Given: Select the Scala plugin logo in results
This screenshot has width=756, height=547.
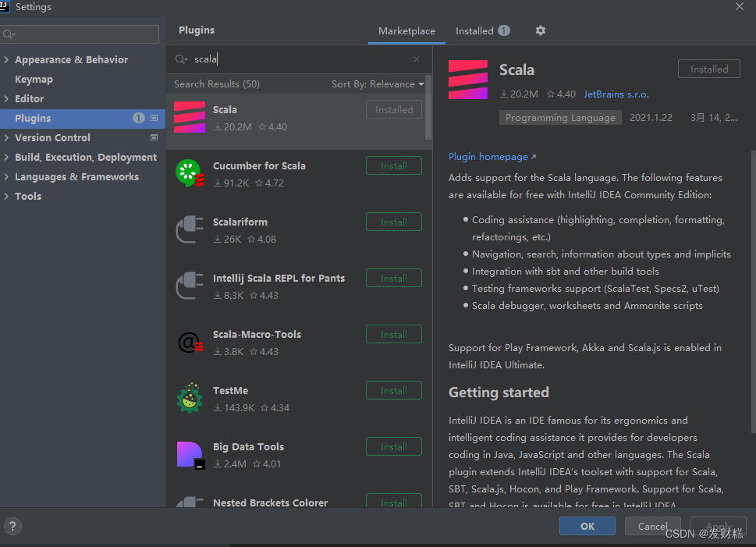Looking at the screenshot, I should (x=190, y=117).
